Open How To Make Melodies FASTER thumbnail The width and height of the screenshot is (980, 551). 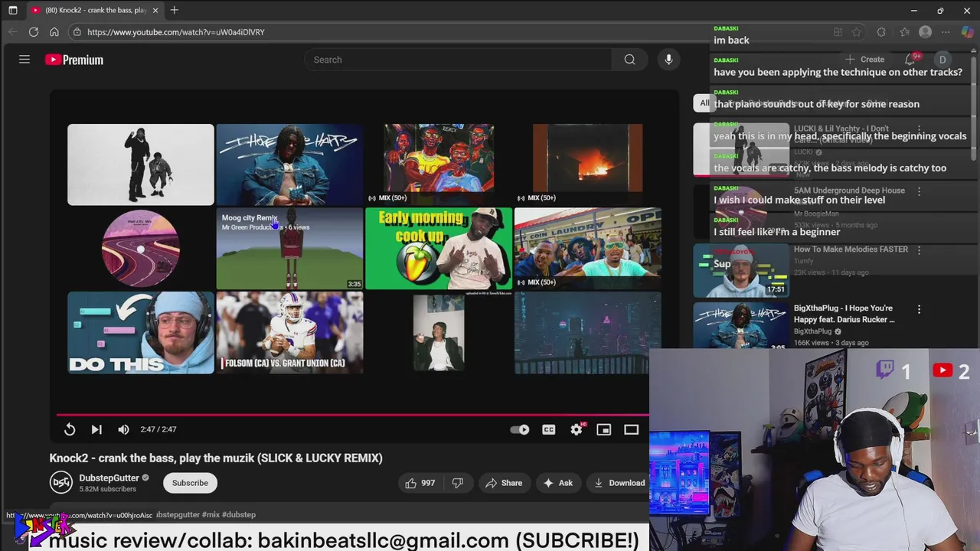tap(740, 270)
